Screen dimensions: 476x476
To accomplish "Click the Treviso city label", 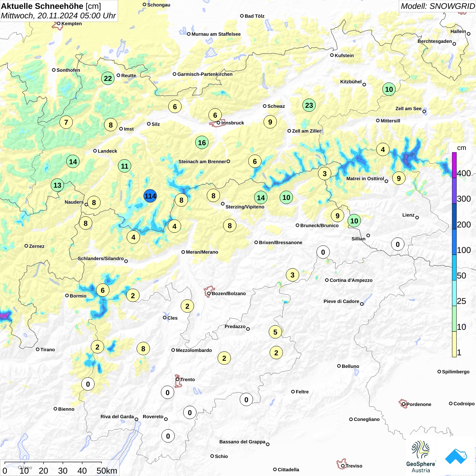I will click(x=354, y=466).
